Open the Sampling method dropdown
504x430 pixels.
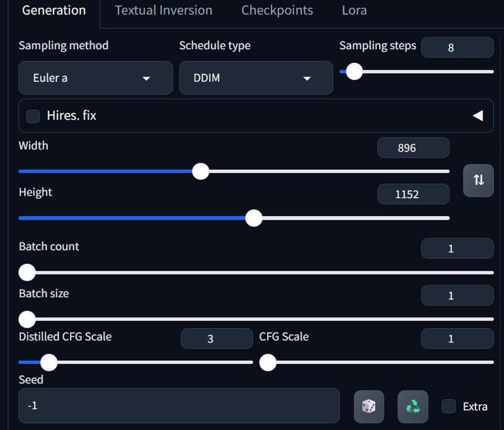[95, 78]
